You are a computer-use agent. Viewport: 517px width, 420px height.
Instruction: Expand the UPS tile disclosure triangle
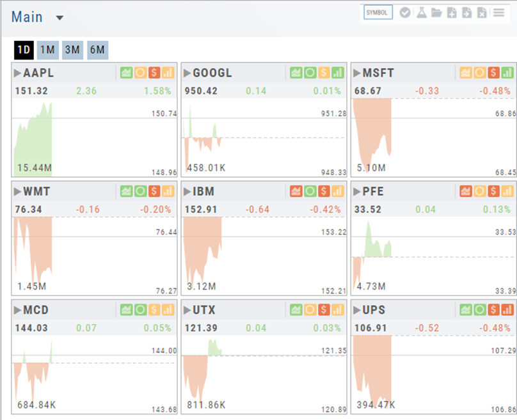(x=357, y=310)
